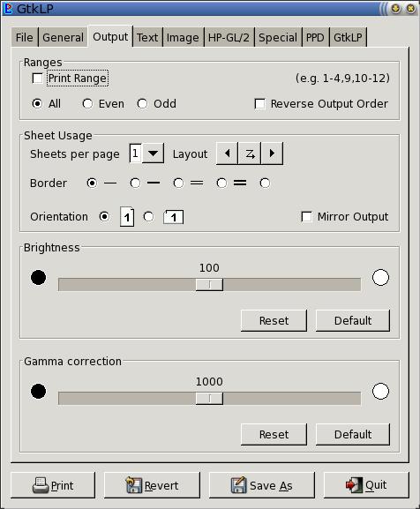This screenshot has height=509, width=420.
Task: Click the GtkLP title bar app icon
Action: coord(8,9)
